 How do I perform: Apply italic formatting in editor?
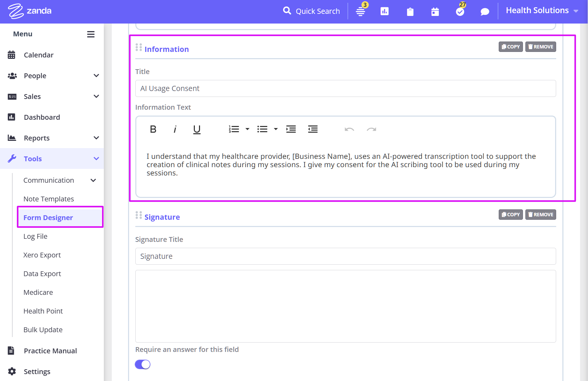(175, 129)
